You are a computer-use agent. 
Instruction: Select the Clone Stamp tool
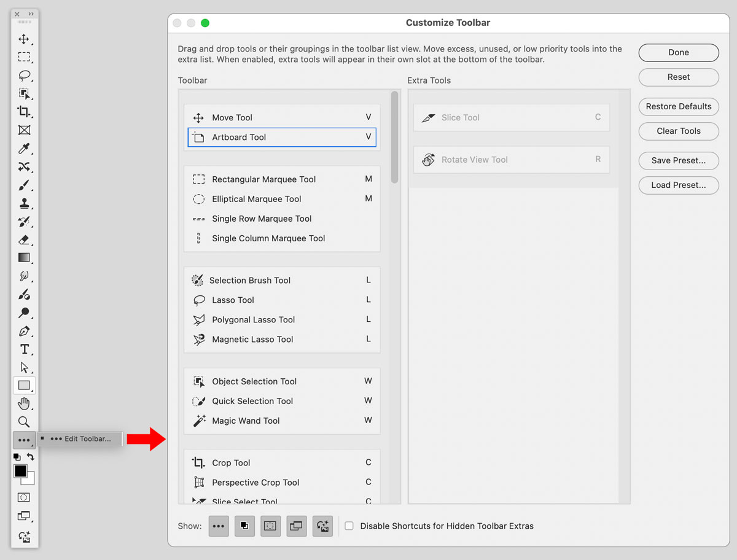(24, 203)
